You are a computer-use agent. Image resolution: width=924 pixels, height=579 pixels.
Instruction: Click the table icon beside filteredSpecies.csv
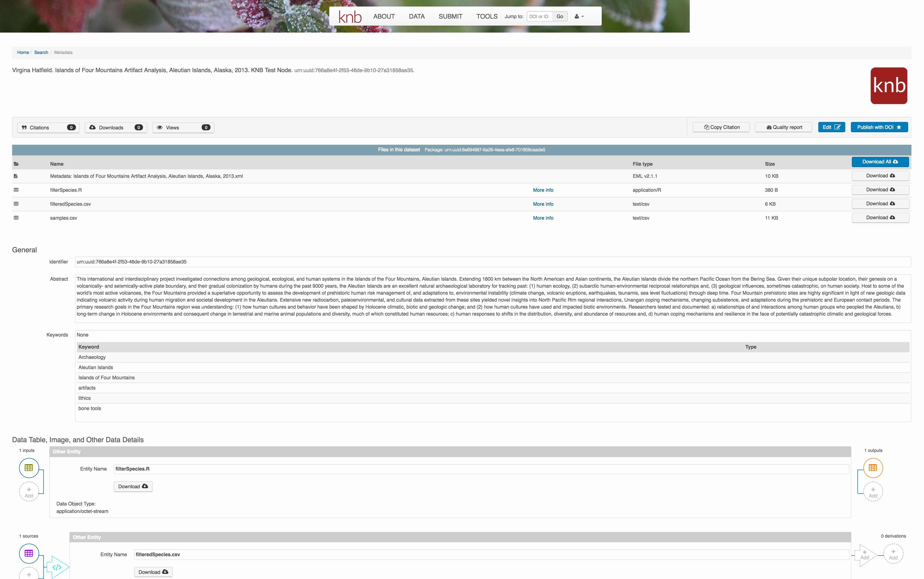tap(16, 204)
